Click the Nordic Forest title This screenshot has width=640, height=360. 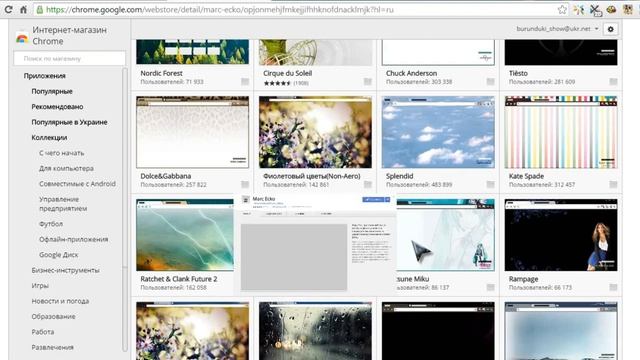tap(161, 73)
